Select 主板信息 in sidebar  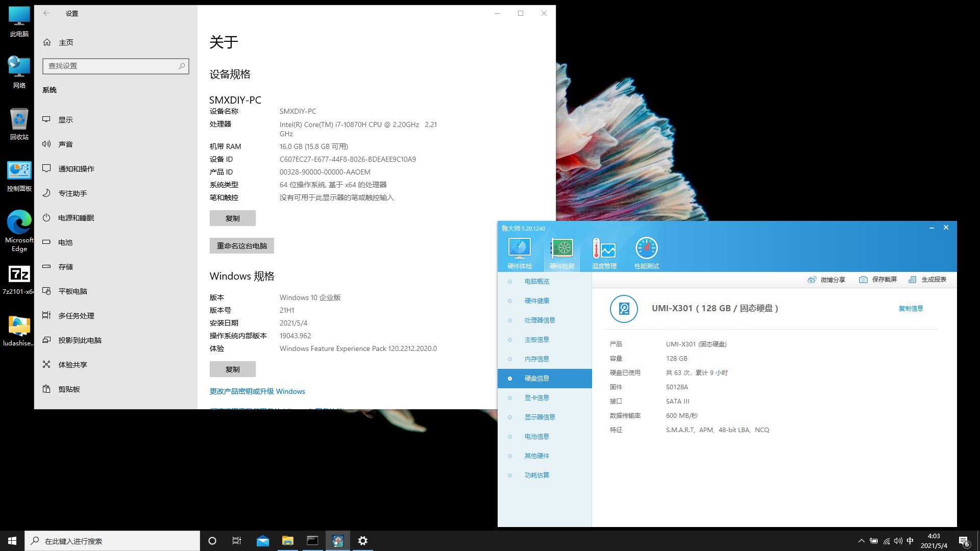tap(545, 340)
